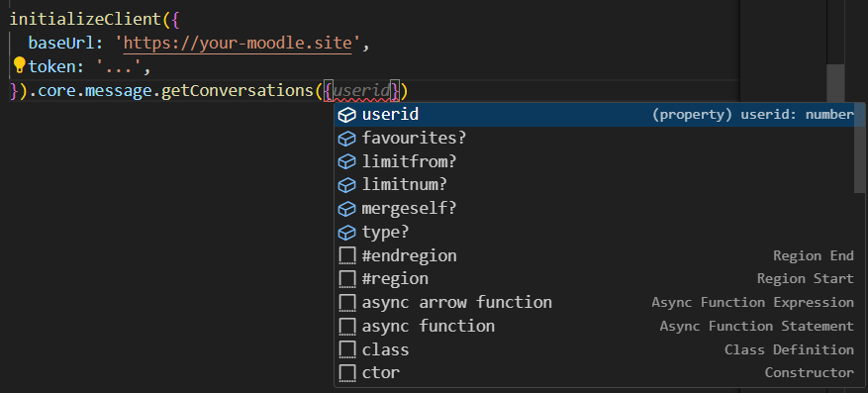868x393 pixels.
Task: Click the underlined userid placeholder text
Action: click(361, 90)
